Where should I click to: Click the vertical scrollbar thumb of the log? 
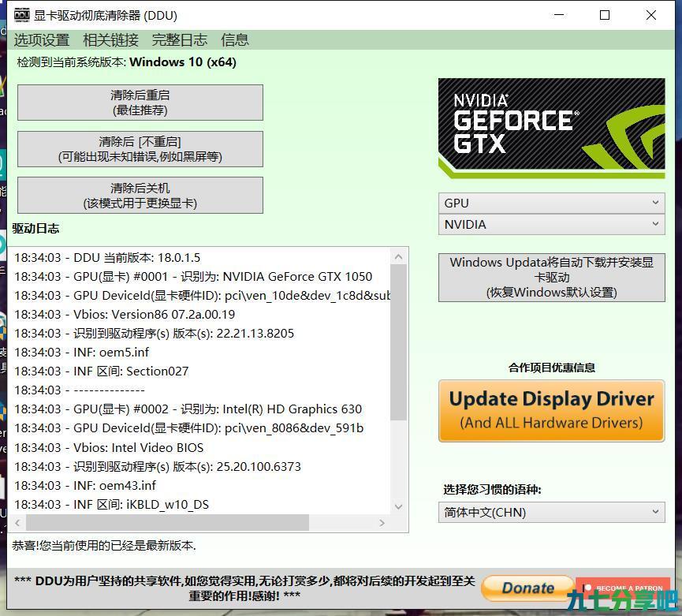click(398, 342)
